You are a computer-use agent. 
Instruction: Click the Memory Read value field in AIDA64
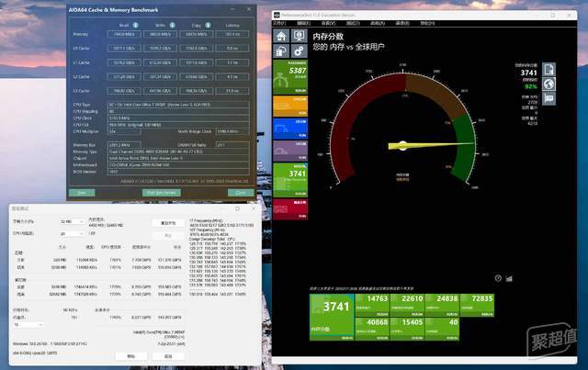(124, 34)
